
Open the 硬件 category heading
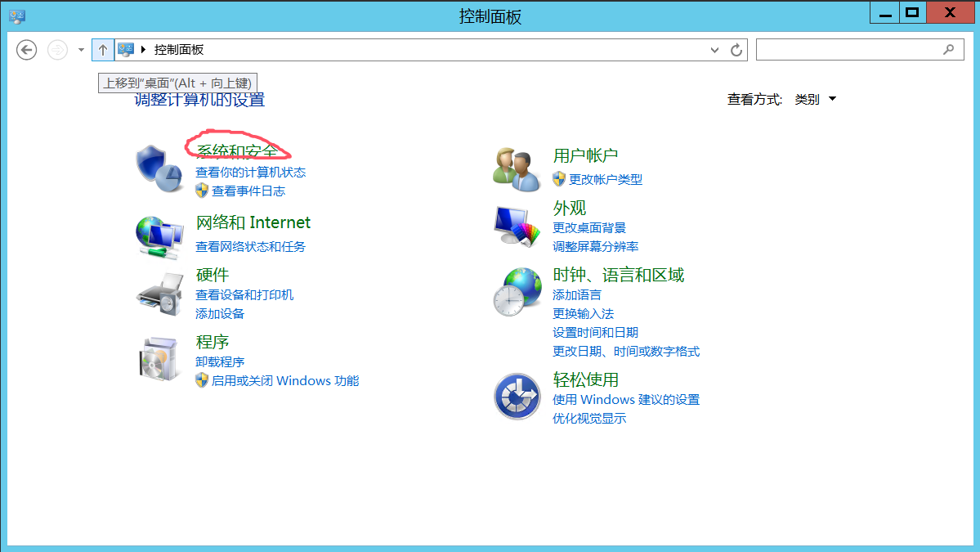tap(213, 275)
